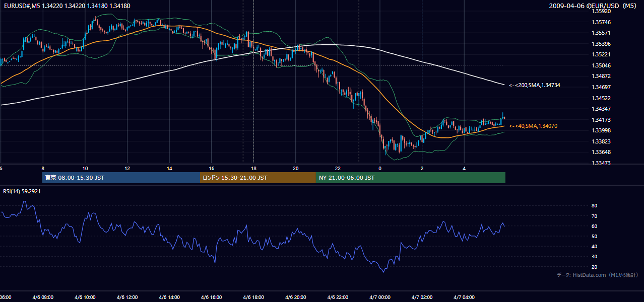Click the Tokyo 08:00-15:30 JST session bar
The height and width of the screenshot is (302, 644).
click(121, 178)
